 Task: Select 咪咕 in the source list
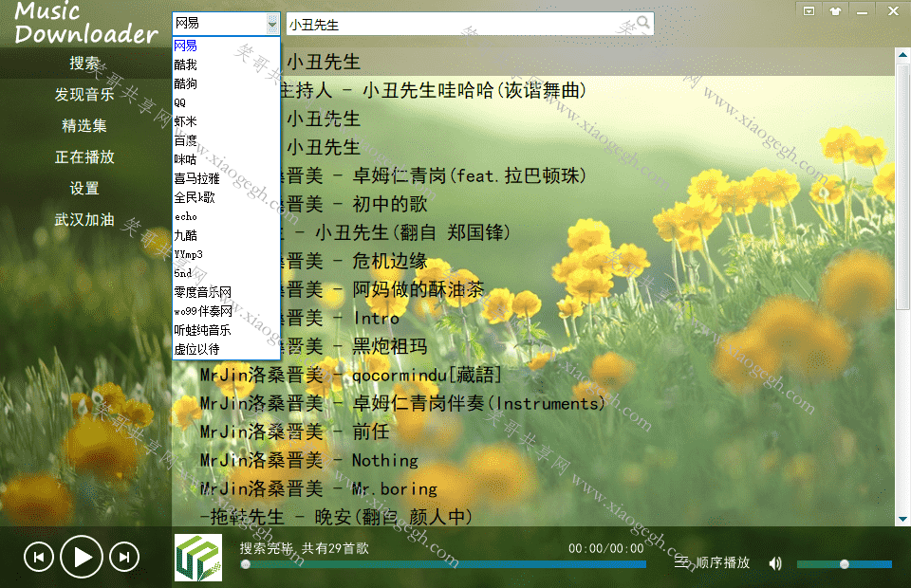(227, 159)
